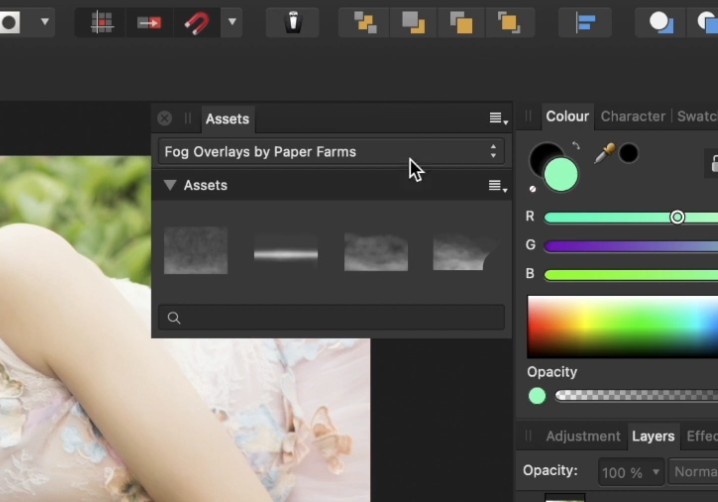Switch to the Layers tab
This screenshot has width=718, height=502.
653,436
